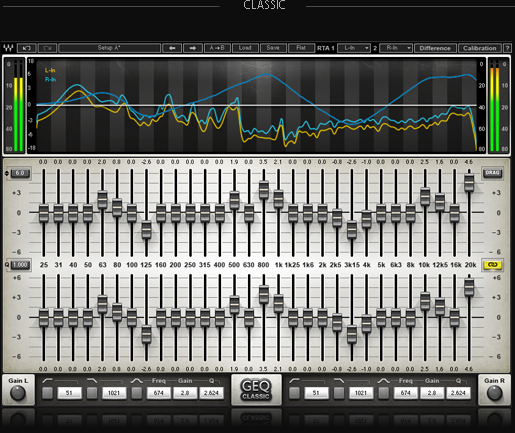Click the R-In legend label in analyzer
Image resolution: width=515 pixels, height=433 pixels.
click(x=50, y=79)
